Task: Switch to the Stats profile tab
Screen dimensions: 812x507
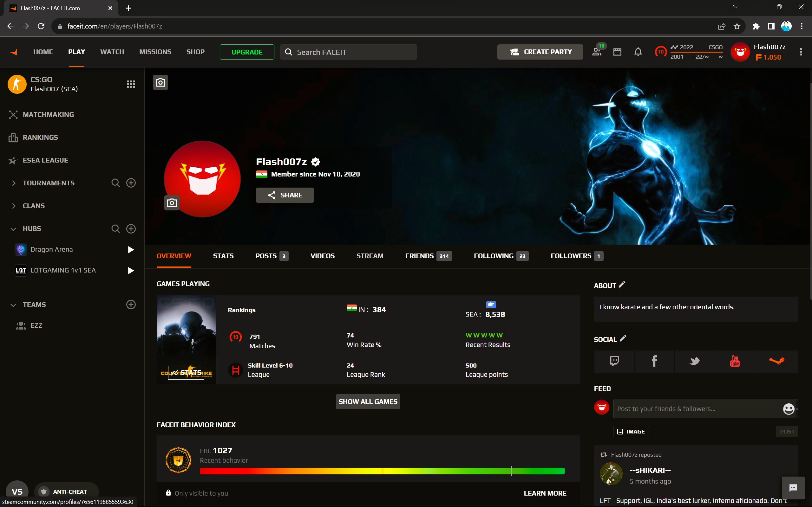Action: coord(223,256)
